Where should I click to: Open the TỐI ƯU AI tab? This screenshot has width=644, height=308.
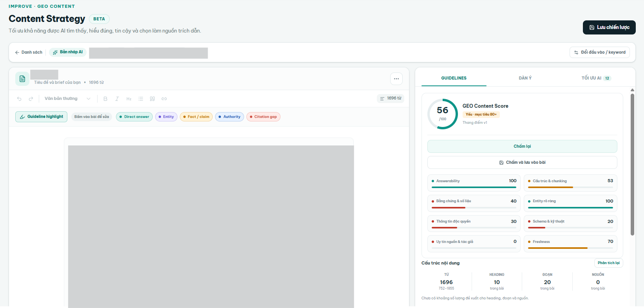596,78
